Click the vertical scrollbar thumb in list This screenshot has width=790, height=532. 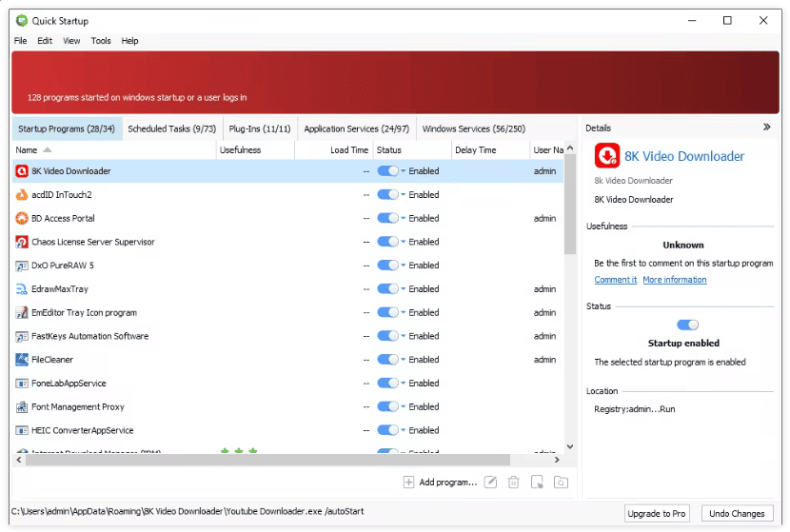point(570,204)
